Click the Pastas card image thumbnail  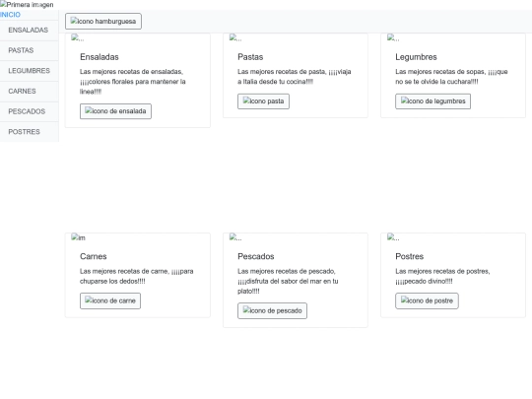coord(235,37)
